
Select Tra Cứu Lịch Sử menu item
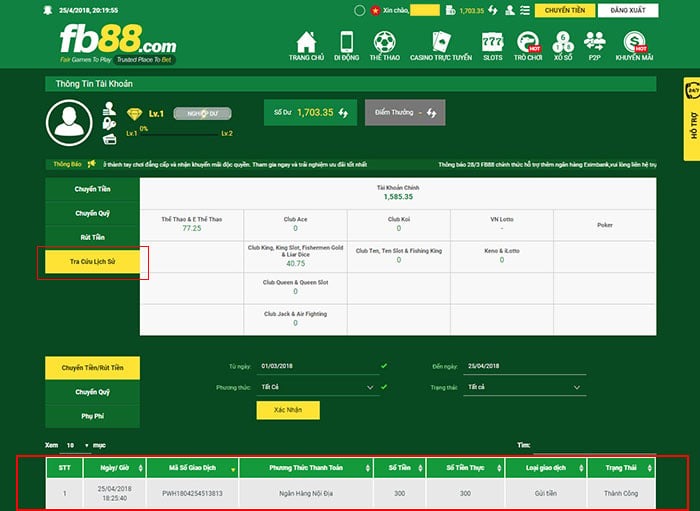92,262
